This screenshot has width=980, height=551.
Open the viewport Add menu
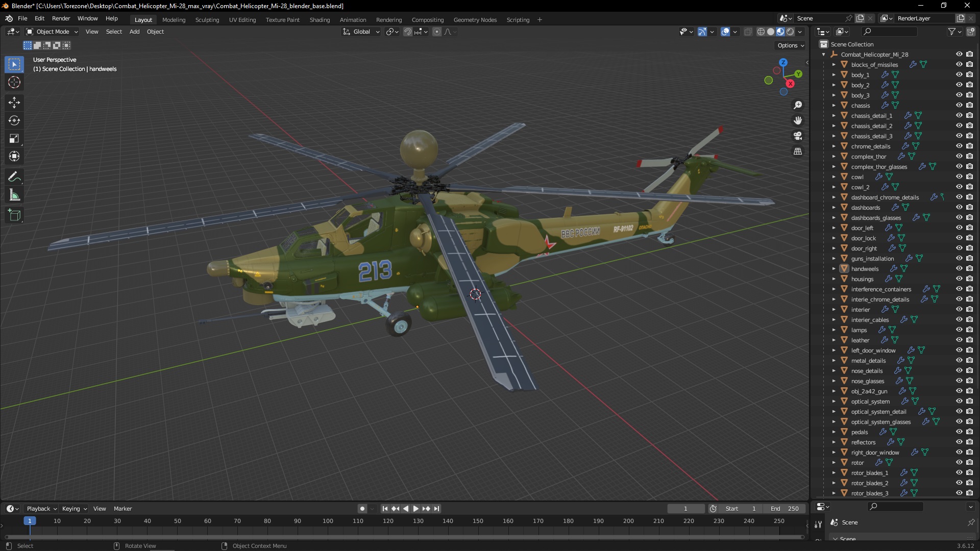[x=134, y=32]
